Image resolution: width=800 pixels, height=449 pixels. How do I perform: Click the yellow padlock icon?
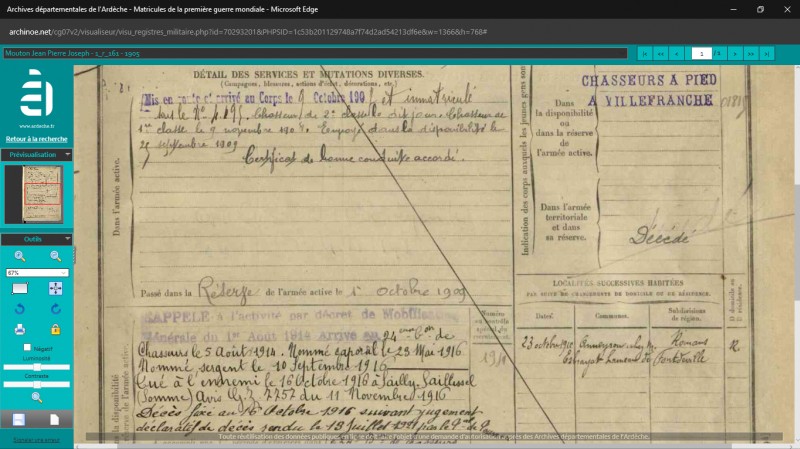(x=56, y=330)
